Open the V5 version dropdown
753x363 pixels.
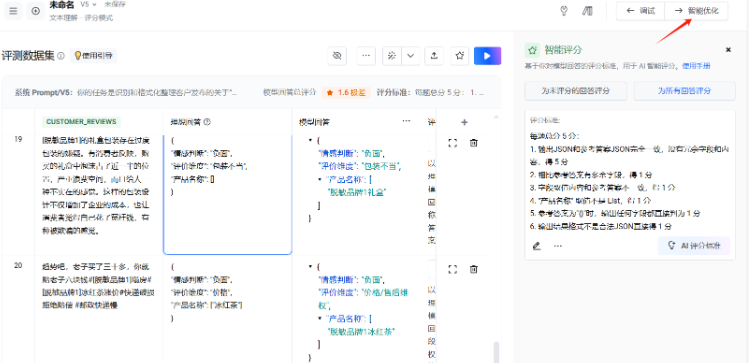point(88,4)
